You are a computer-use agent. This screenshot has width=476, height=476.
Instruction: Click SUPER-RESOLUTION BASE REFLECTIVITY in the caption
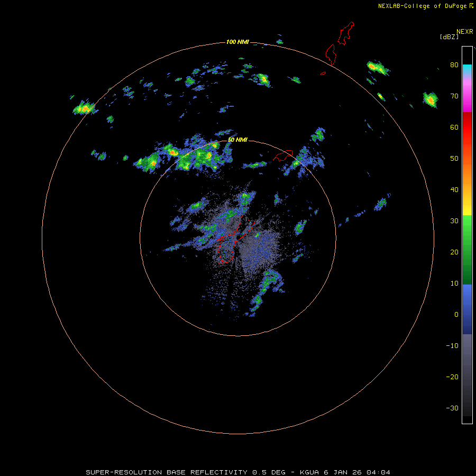[x=166, y=472]
